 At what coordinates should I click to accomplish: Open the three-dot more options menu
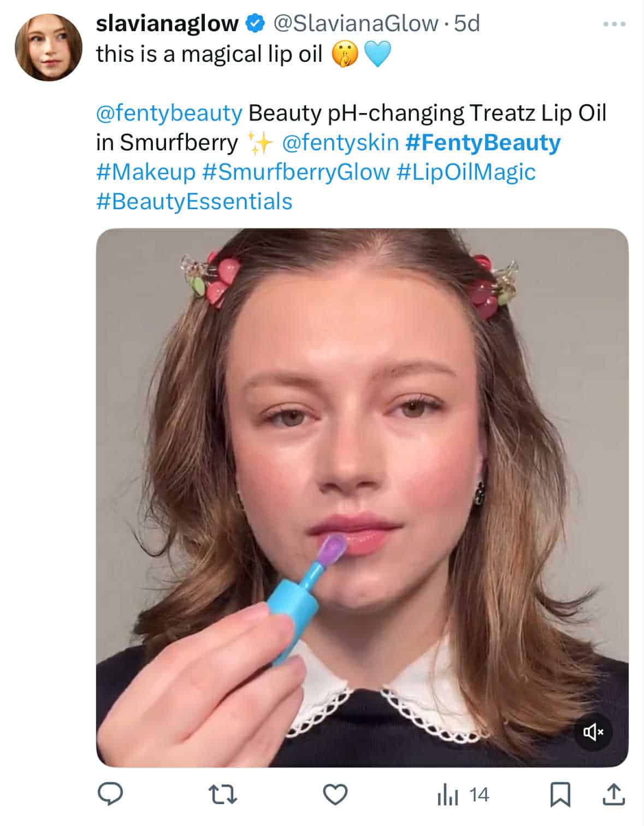[x=614, y=25]
